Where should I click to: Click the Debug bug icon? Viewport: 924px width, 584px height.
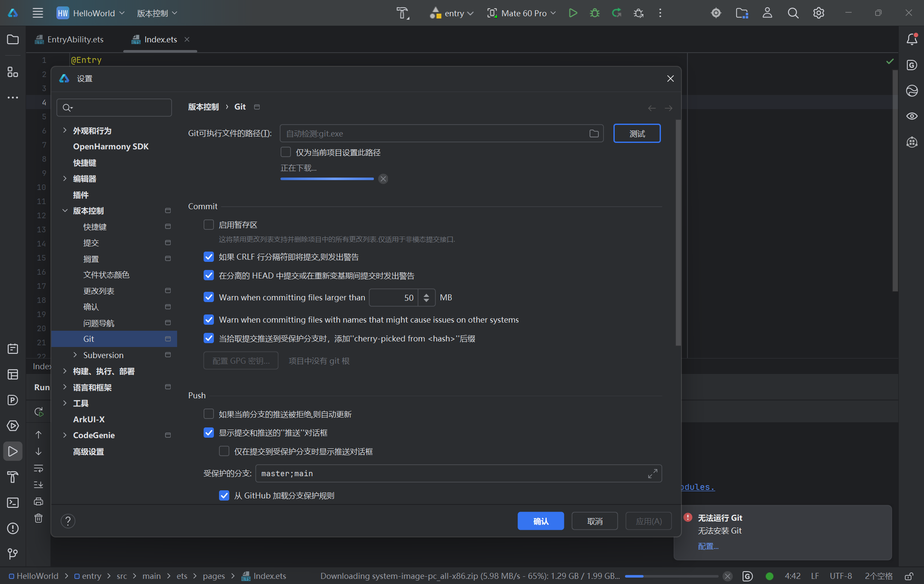point(595,13)
